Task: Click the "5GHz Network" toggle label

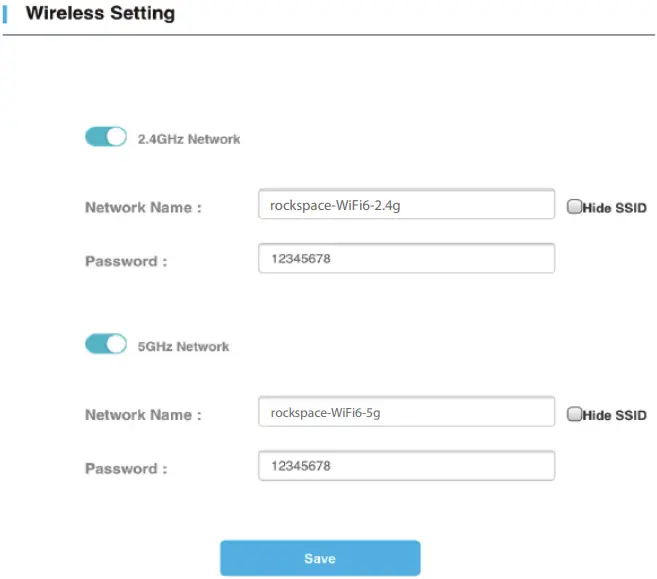Action: click(x=183, y=346)
